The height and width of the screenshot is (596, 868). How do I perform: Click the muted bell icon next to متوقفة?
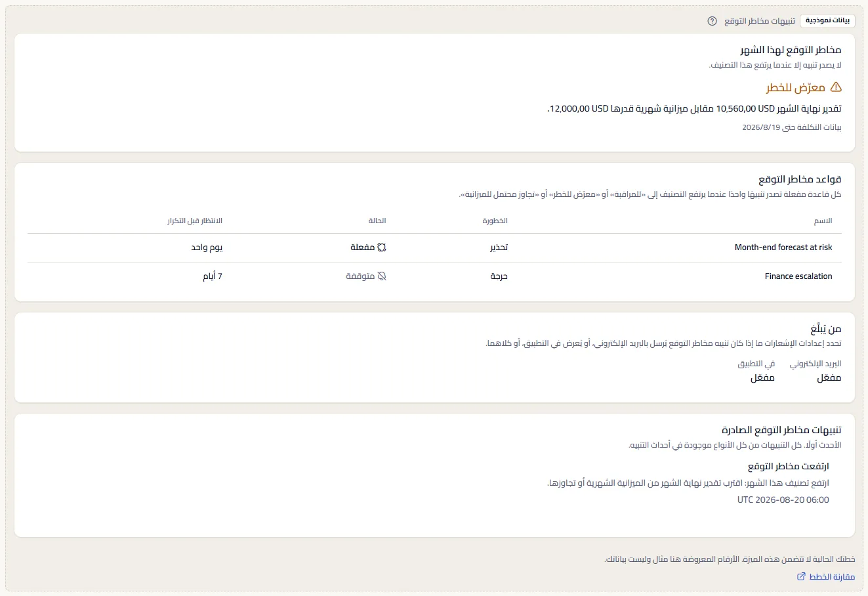(x=382, y=276)
